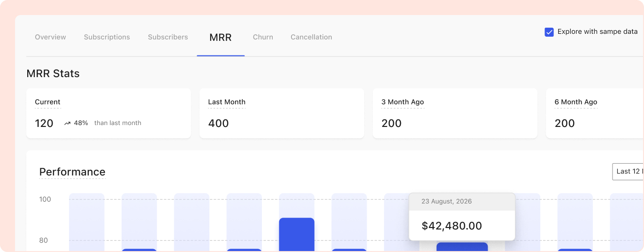644x252 pixels.
Task: Click the 48% growth figure
Action: tap(81, 123)
